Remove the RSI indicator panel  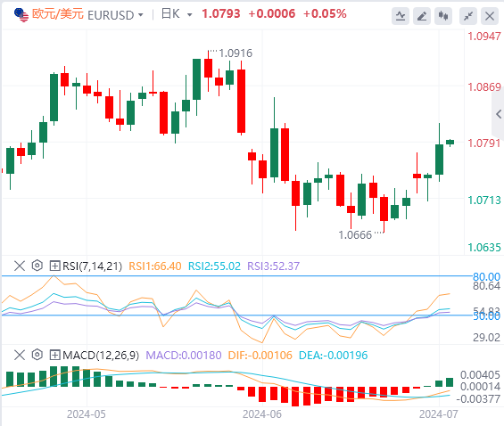click(x=20, y=266)
